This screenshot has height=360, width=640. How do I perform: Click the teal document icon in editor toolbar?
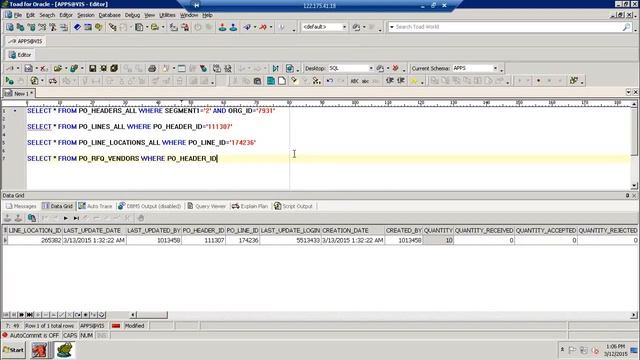(270, 81)
